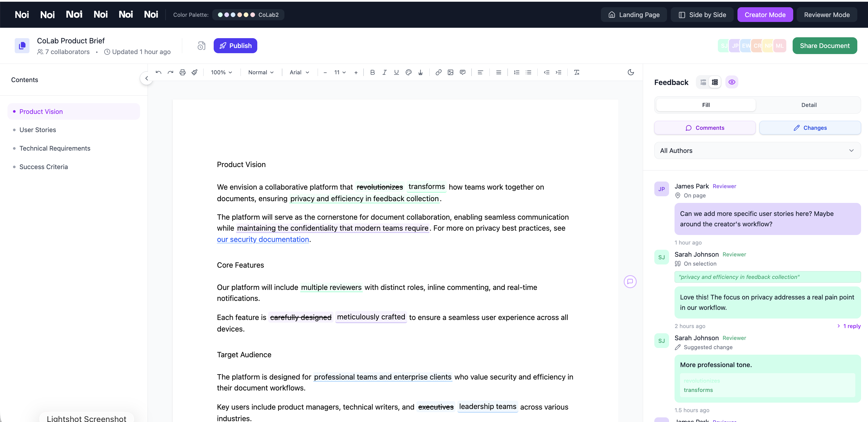The width and height of the screenshot is (868, 422).
Task: Clear text formatting
Action: [577, 72]
